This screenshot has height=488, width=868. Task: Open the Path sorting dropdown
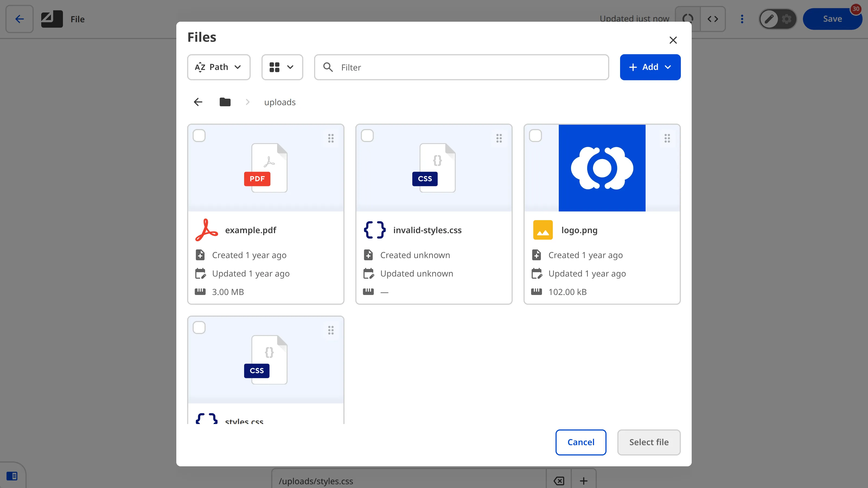click(218, 67)
